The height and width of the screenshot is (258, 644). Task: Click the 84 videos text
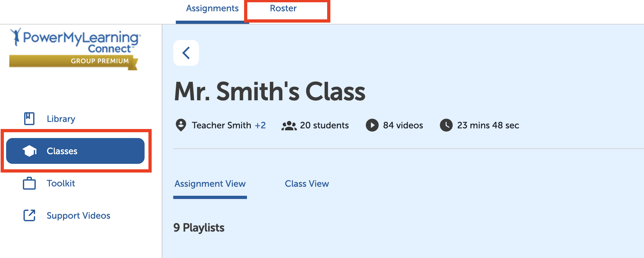(x=403, y=125)
